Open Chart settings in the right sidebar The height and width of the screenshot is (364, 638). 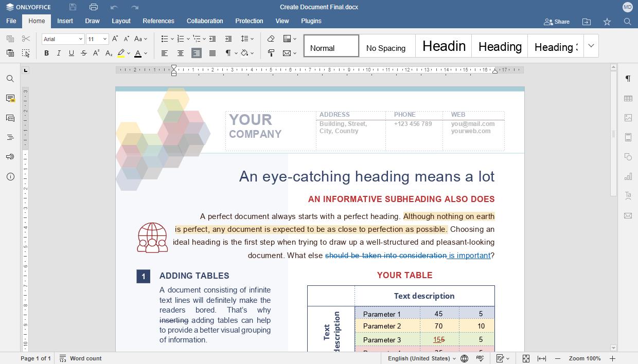(628, 176)
